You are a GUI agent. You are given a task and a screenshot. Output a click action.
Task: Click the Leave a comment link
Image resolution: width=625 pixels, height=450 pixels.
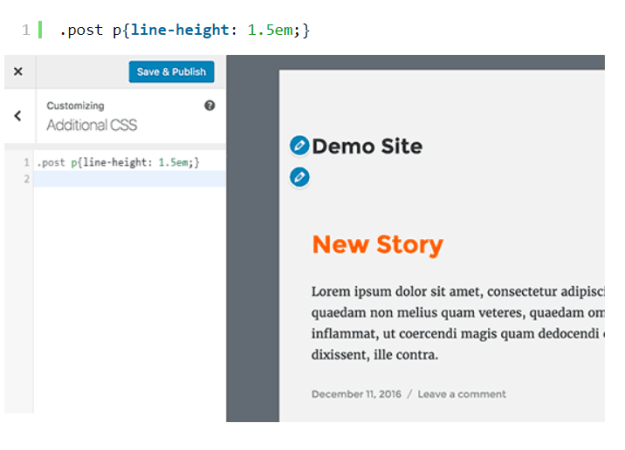pyautogui.click(x=462, y=394)
